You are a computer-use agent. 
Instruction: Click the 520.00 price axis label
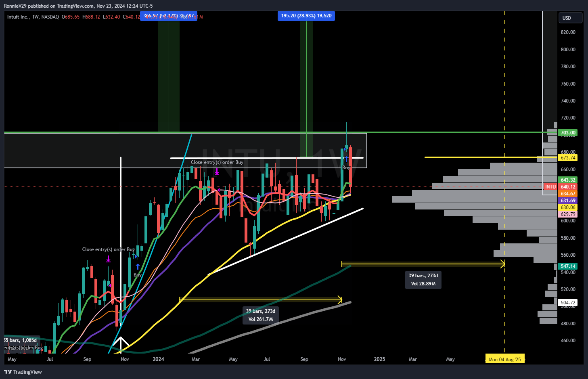[x=568, y=289]
